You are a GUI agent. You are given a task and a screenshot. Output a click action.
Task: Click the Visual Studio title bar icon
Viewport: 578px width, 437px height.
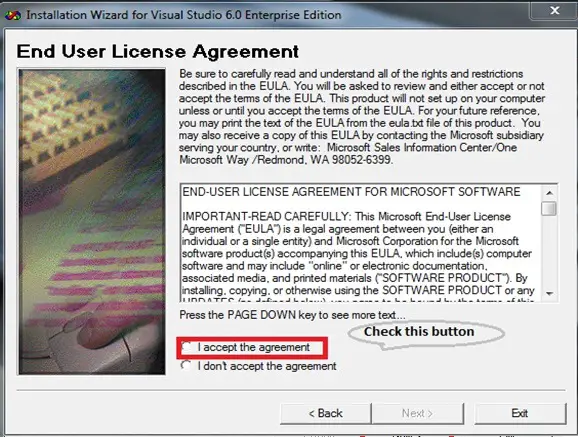(13, 15)
